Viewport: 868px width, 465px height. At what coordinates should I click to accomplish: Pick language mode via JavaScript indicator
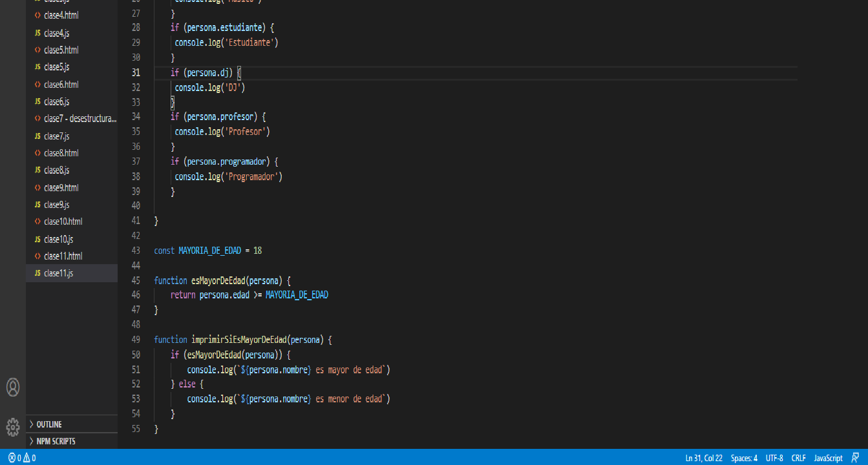tap(828, 458)
